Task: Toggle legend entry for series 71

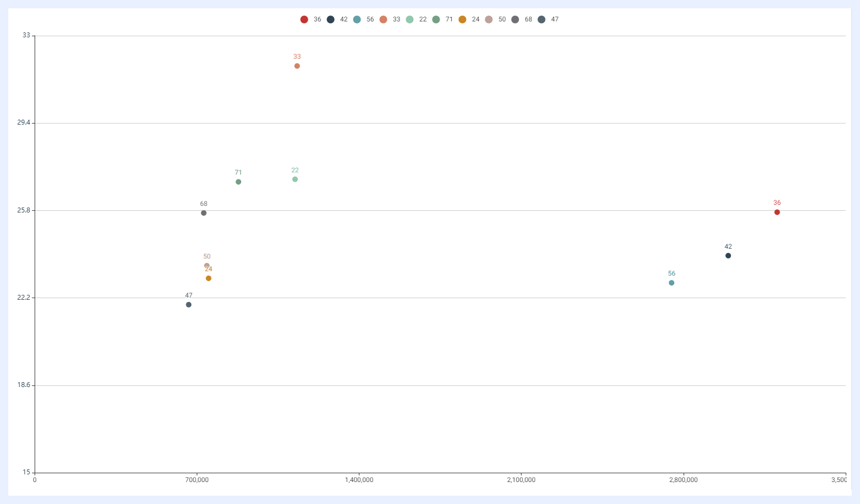Action: coord(443,19)
